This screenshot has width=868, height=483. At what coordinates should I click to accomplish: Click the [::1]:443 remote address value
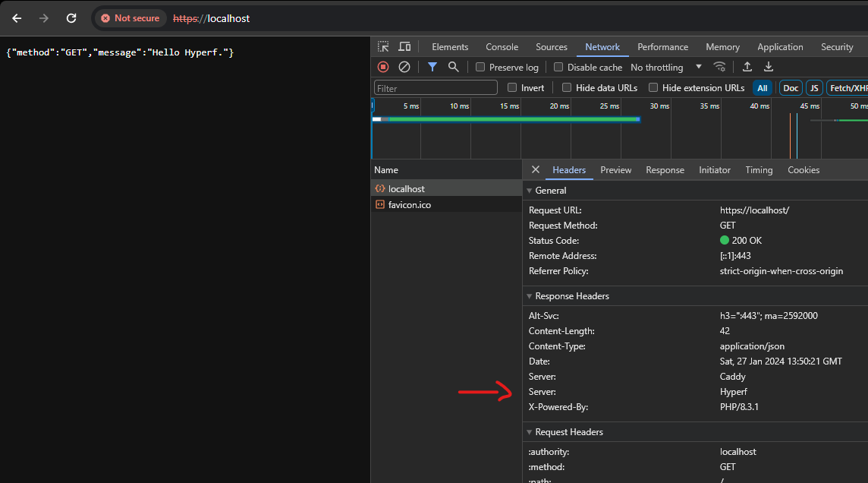pos(735,256)
